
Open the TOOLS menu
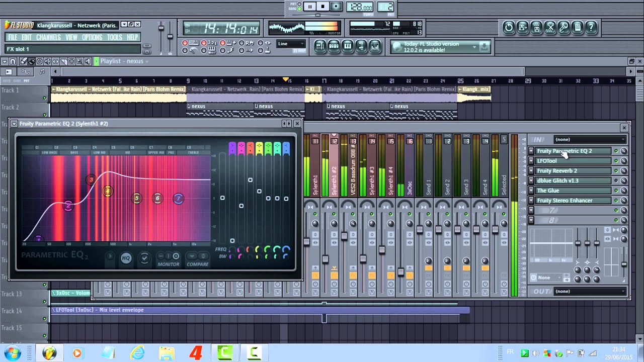pos(115,38)
